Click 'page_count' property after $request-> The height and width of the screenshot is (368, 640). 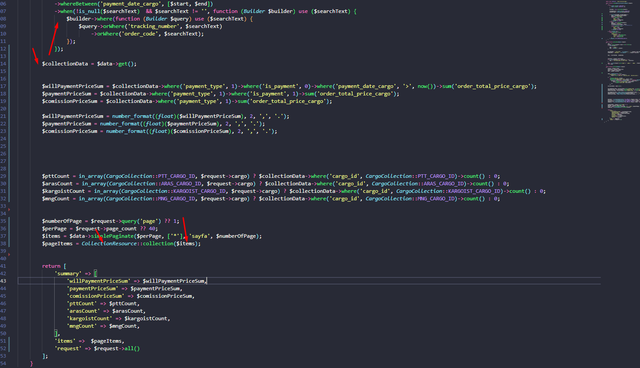click(x=121, y=228)
